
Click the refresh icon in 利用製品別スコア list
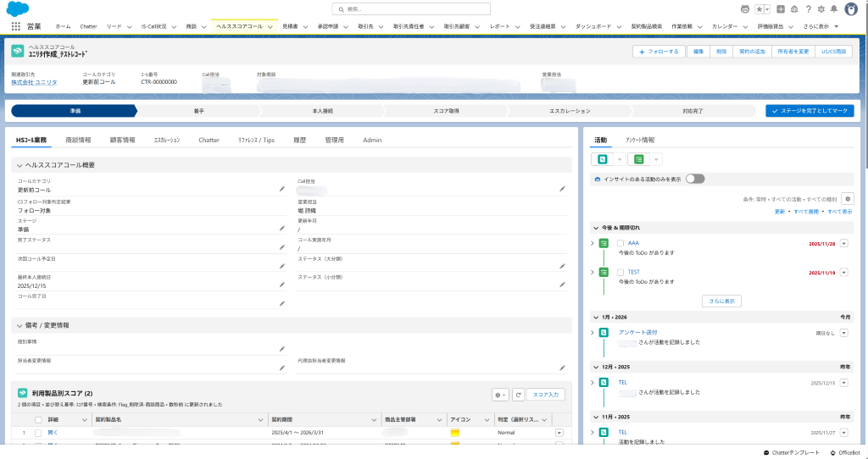tap(517, 395)
